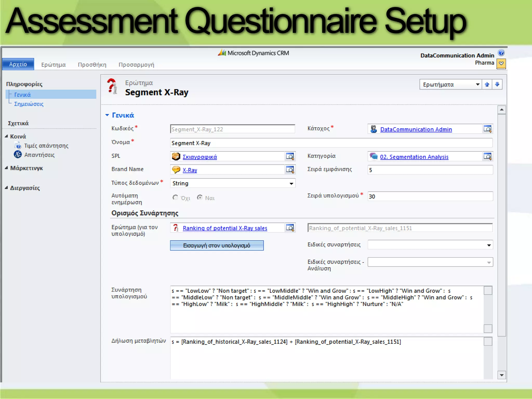
Task: Click the user icon beside DataCommunication Admin
Action: click(x=374, y=129)
